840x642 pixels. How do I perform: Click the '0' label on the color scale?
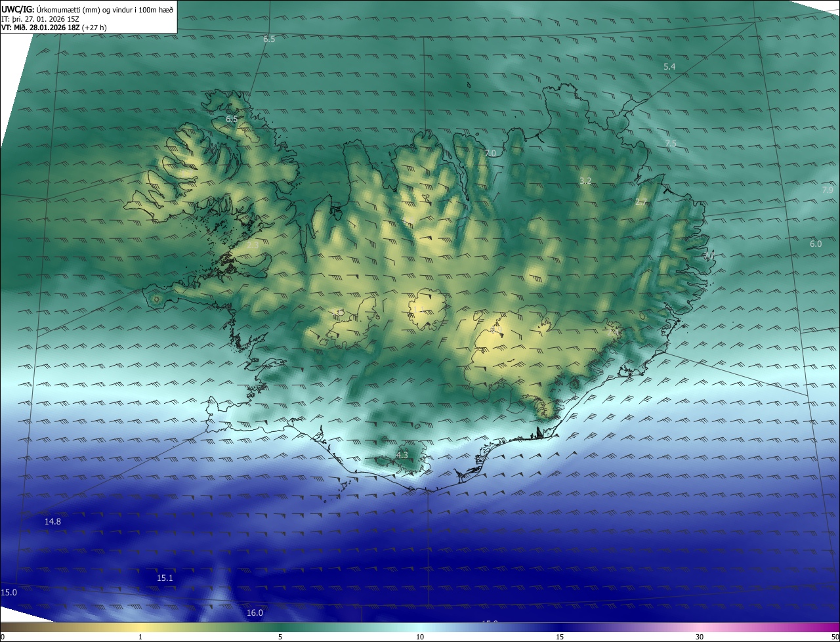[x=3, y=637]
